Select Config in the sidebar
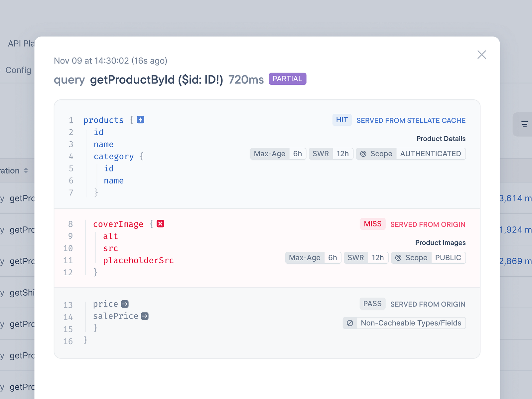Image resolution: width=532 pixels, height=399 pixels. point(19,70)
